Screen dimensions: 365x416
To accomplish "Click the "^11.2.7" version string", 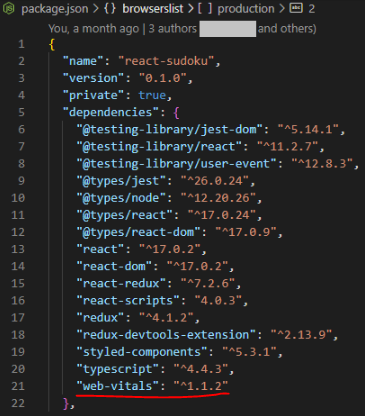I will pos(287,146).
